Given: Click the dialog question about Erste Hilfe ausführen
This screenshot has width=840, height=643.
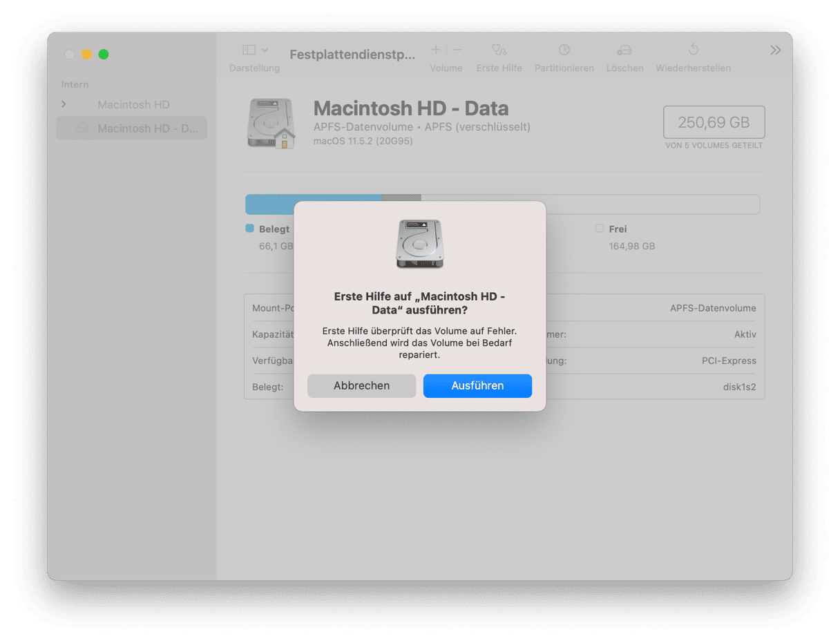Looking at the screenshot, I should pyautogui.click(x=420, y=303).
